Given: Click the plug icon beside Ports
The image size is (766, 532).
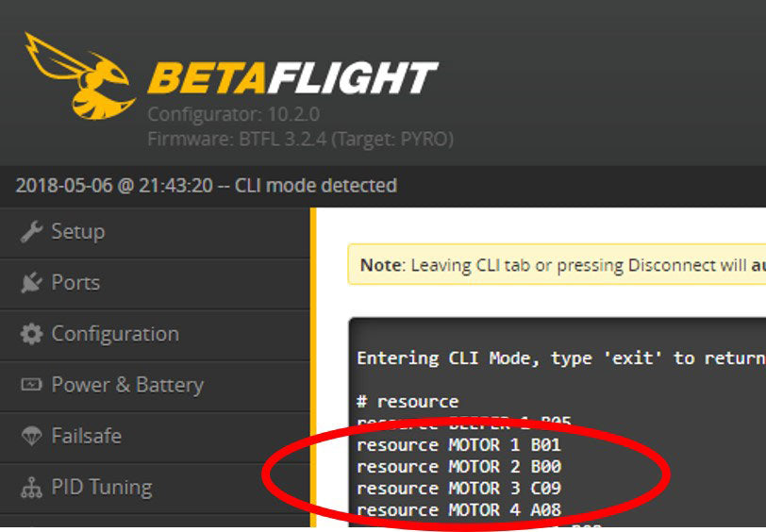Looking at the screenshot, I should click(x=31, y=283).
